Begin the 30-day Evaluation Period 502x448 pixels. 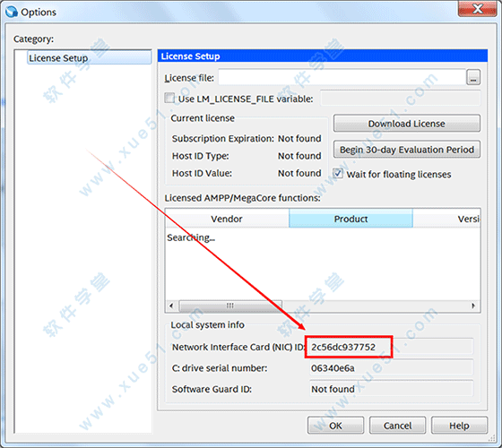point(407,150)
